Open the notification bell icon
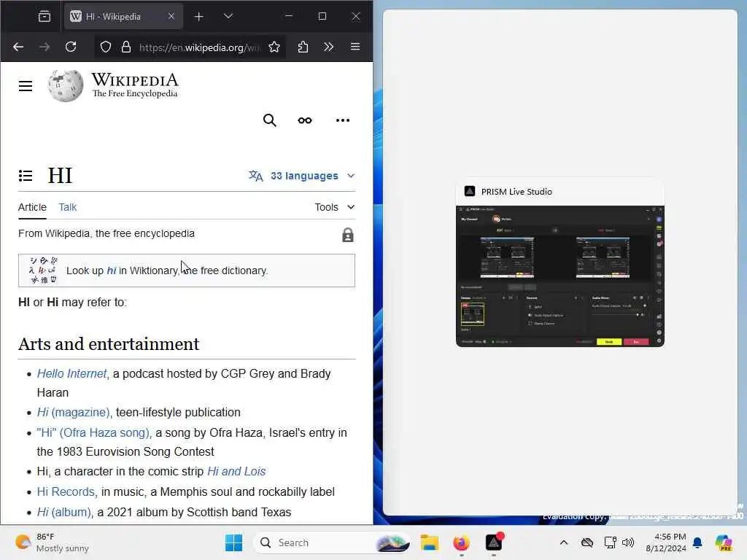Screen dimensions: 747x560 point(697,542)
